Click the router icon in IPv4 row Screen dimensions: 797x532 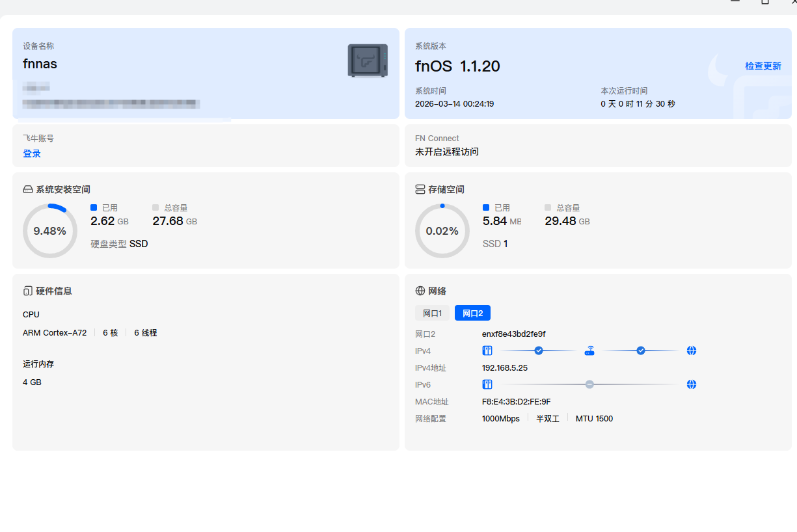pyautogui.click(x=589, y=351)
